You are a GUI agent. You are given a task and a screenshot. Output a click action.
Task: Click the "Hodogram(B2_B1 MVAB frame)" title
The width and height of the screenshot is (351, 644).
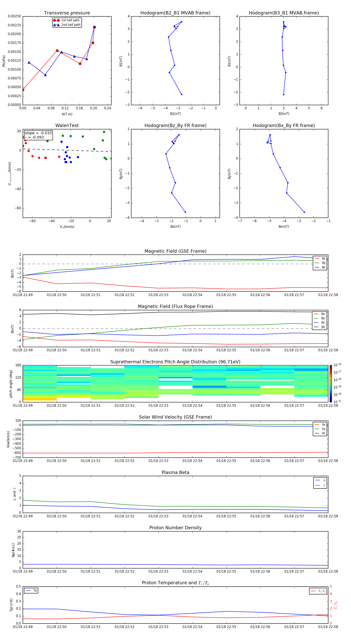pos(175,13)
